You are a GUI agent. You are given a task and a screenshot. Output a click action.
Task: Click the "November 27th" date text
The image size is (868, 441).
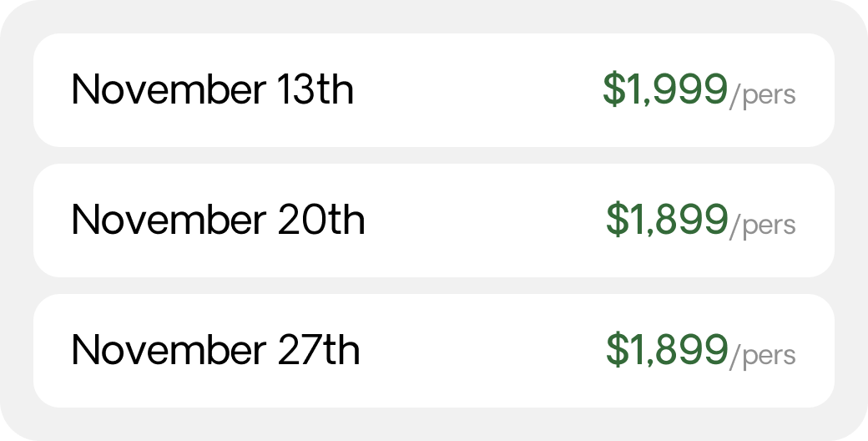pos(216,350)
